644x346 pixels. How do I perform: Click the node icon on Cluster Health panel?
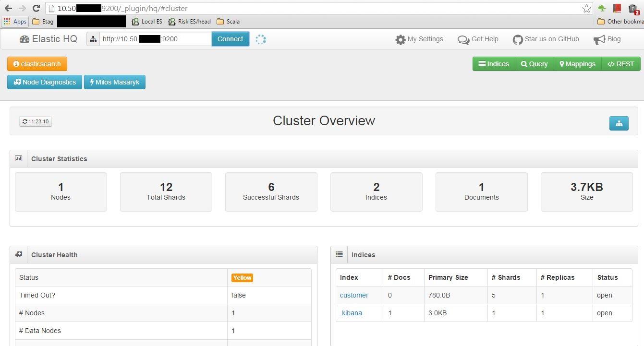18,254
